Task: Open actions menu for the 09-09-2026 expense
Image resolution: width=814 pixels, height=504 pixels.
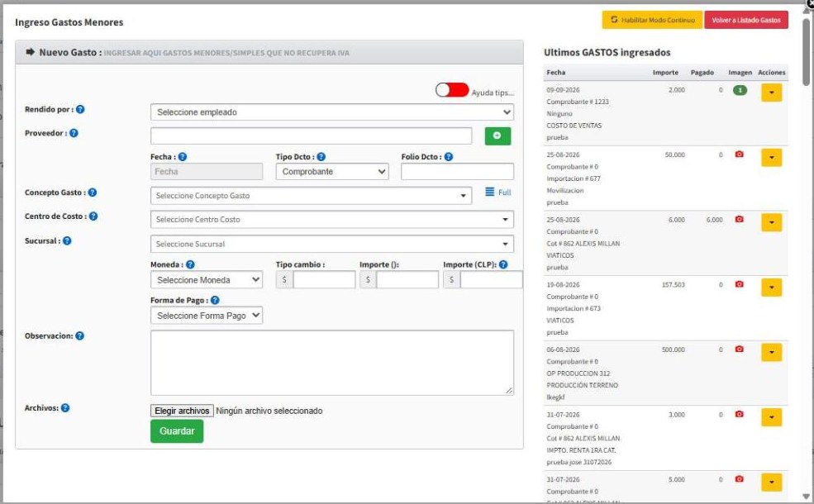Action: click(x=771, y=93)
